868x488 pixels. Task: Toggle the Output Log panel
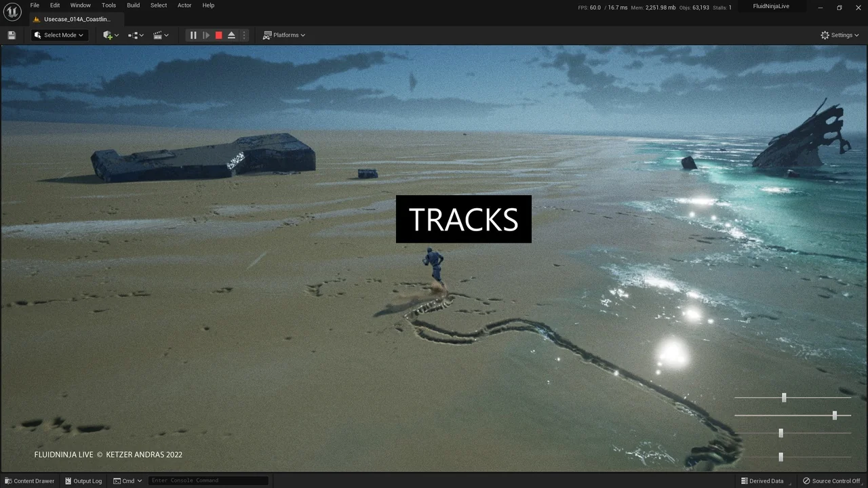click(x=83, y=481)
